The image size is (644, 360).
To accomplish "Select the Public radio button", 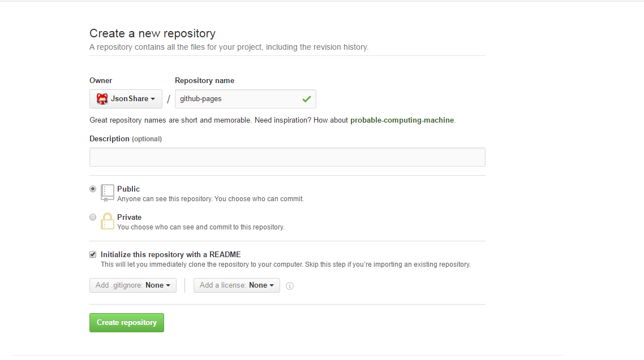I will click(x=93, y=189).
